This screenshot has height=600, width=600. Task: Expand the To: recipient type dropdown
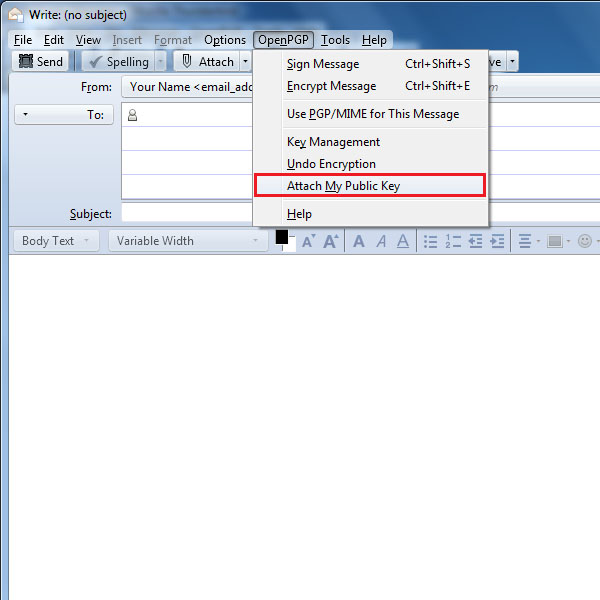[64, 114]
